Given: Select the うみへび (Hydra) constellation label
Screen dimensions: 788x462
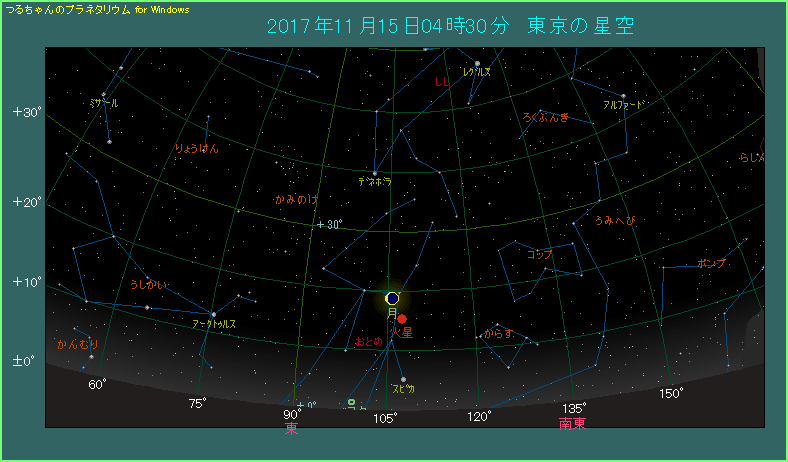Looking at the screenshot, I should pyautogui.click(x=615, y=220).
